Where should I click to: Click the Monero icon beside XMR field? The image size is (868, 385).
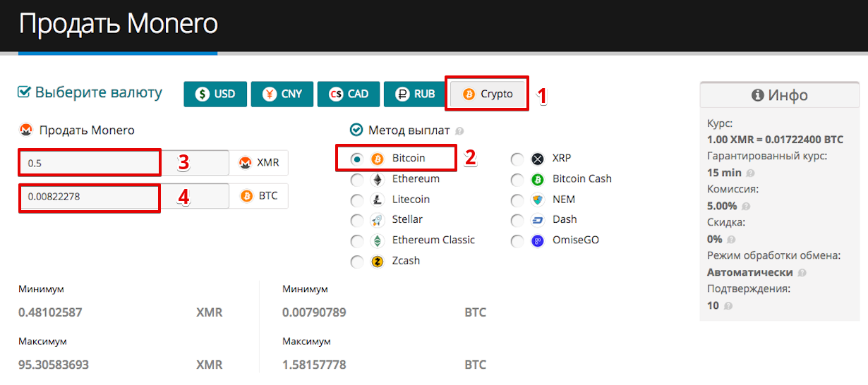[246, 163]
